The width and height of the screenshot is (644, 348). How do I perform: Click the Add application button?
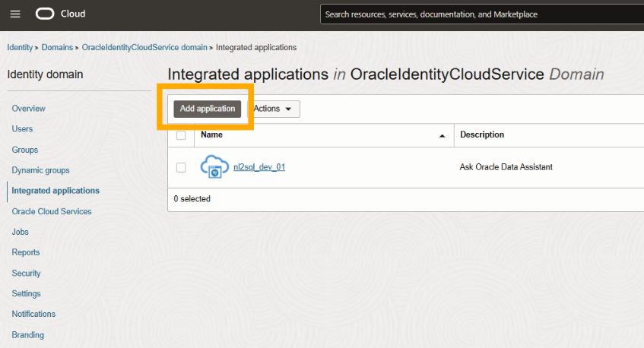208,109
